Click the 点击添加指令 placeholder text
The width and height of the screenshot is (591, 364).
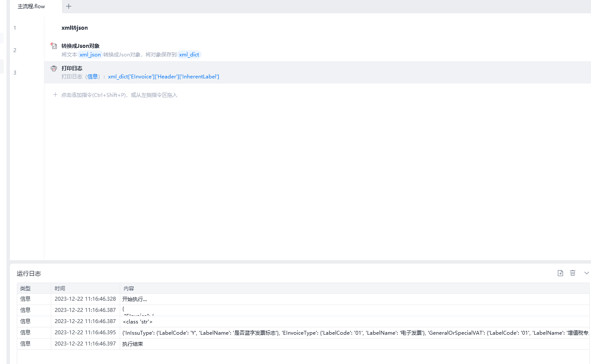pyautogui.click(x=119, y=95)
